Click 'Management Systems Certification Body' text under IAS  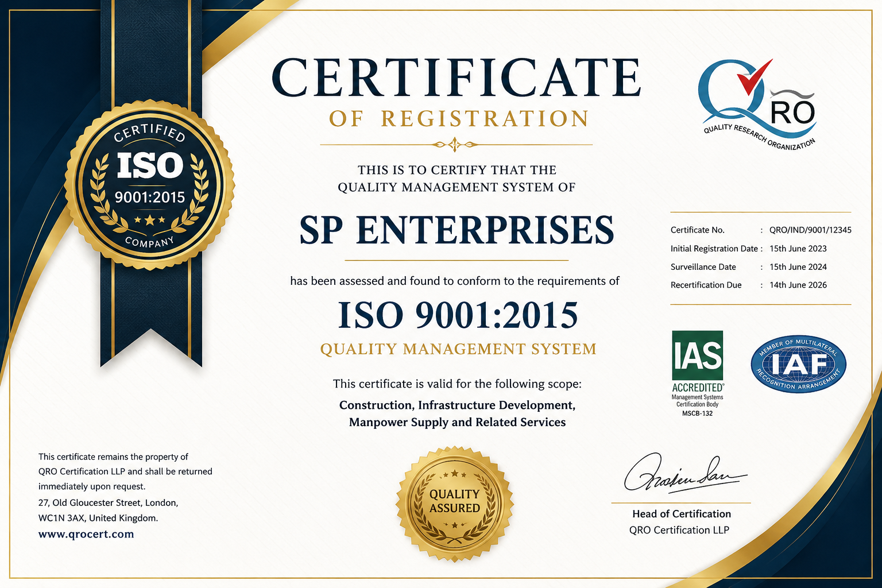coord(698,401)
